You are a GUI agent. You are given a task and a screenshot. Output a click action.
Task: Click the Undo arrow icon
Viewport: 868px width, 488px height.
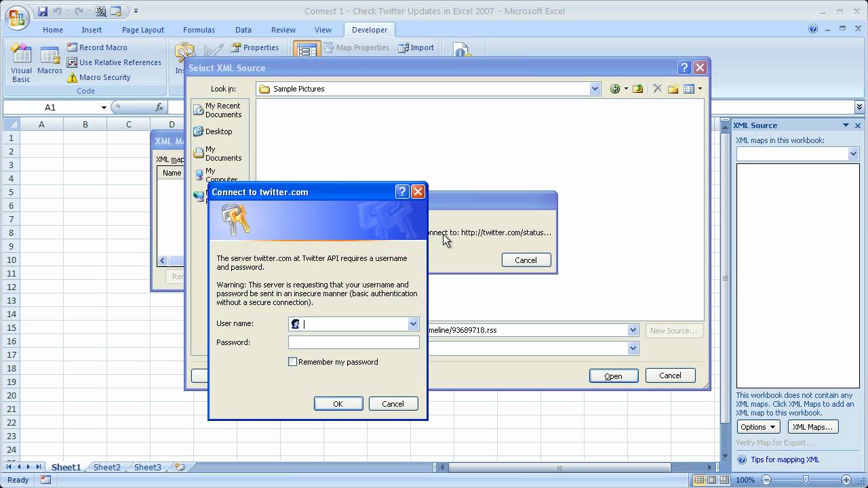pyautogui.click(x=58, y=12)
